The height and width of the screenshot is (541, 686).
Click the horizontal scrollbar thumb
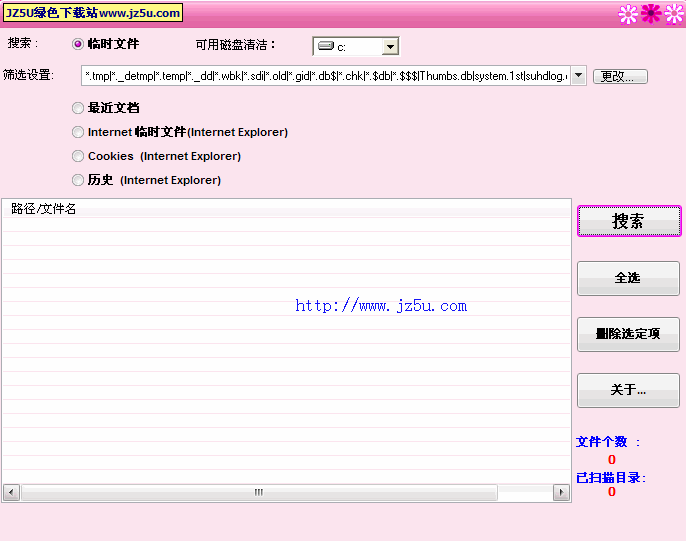(x=259, y=492)
